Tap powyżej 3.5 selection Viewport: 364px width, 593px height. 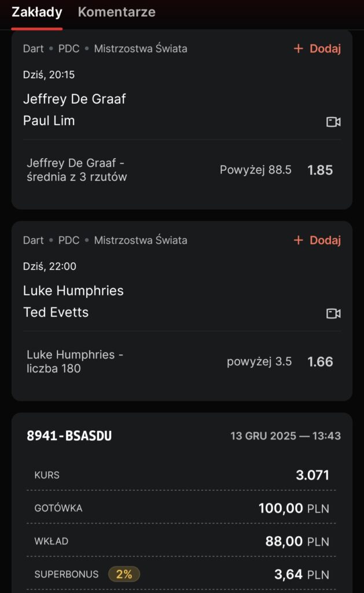(259, 362)
